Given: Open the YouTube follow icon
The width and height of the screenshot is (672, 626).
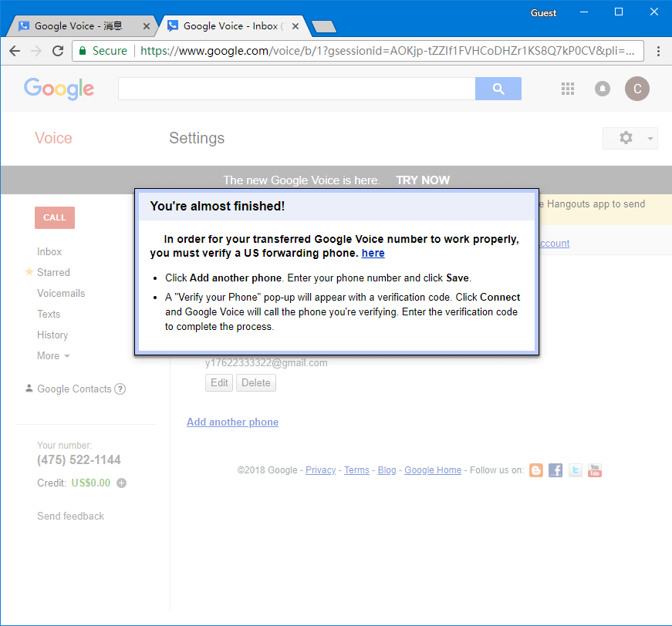Looking at the screenshot, I should [x=595, y=470].
